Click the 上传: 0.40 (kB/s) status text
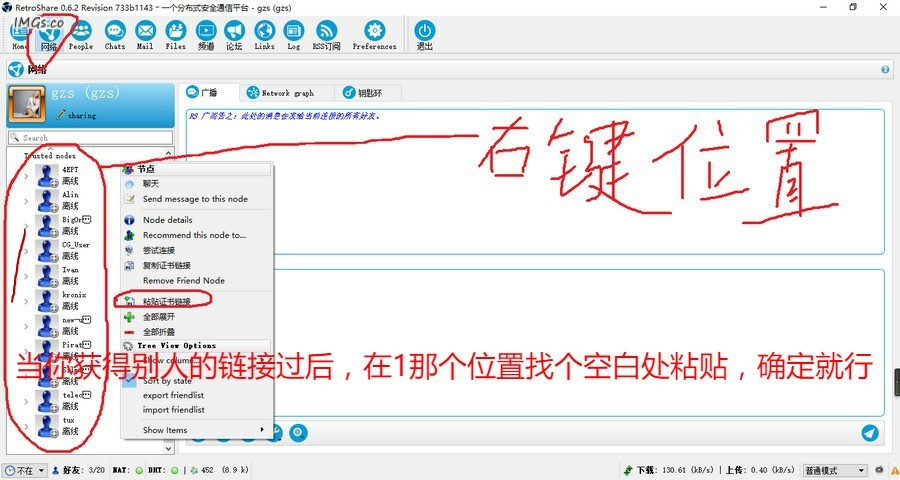The image size is (900, 480). 759,470
